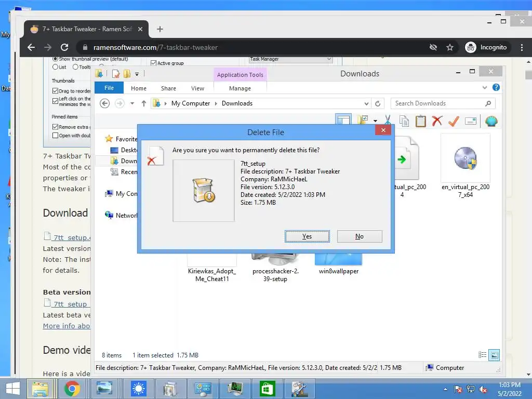Open the Share ribbon tab
Viewport: 532px width, 399px height.
click(x=168, y=88)
